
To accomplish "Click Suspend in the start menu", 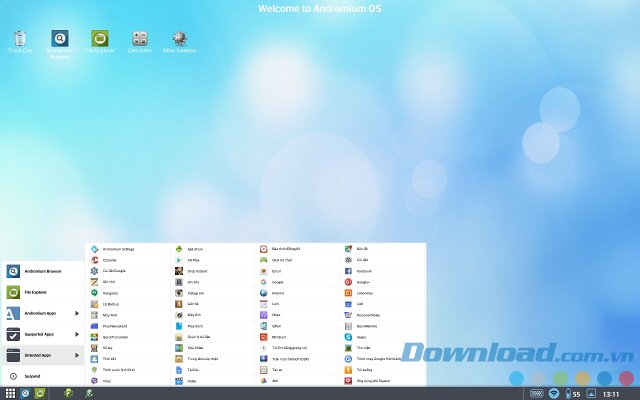I will (42, 376).
